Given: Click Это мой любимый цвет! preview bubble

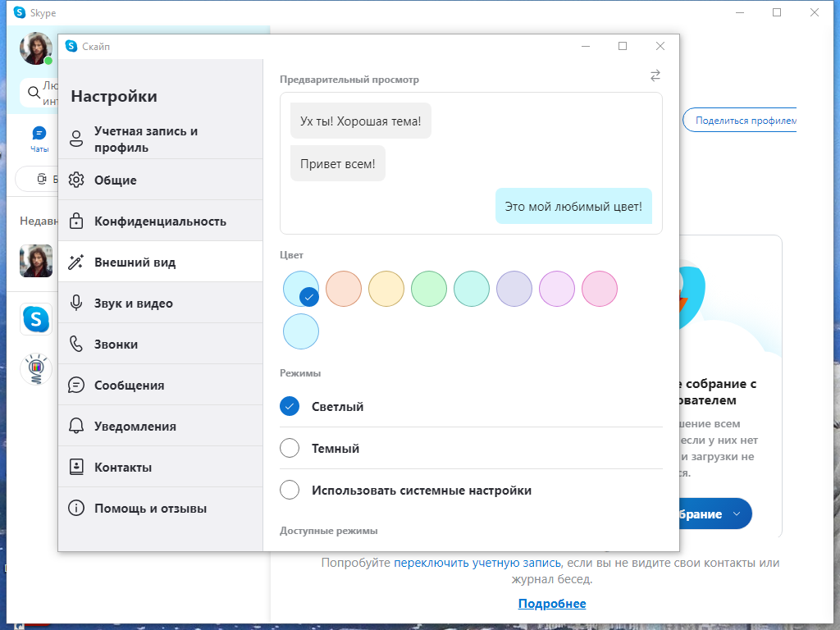Looking at the screenshot, I should click(x=573, y=206).
